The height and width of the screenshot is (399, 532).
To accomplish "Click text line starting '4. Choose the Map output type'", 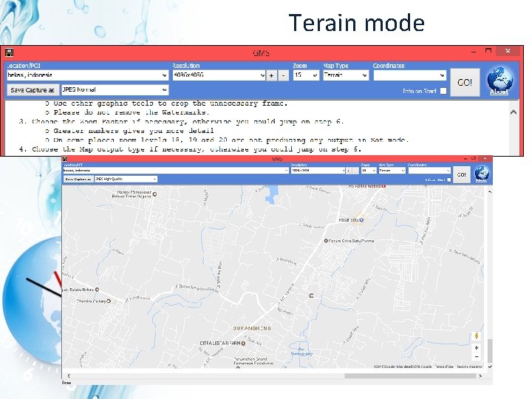I will (190, 149).
